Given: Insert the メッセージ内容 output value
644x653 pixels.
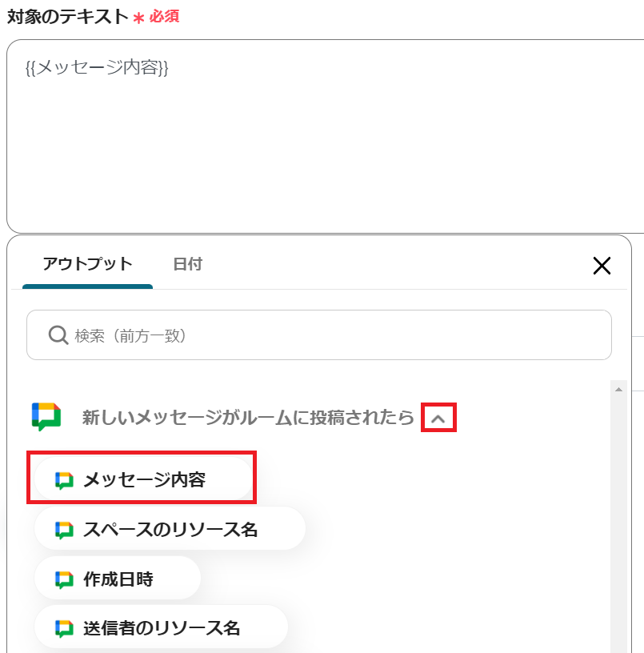Looking at the screenshot, I should (x=143, y=479).
